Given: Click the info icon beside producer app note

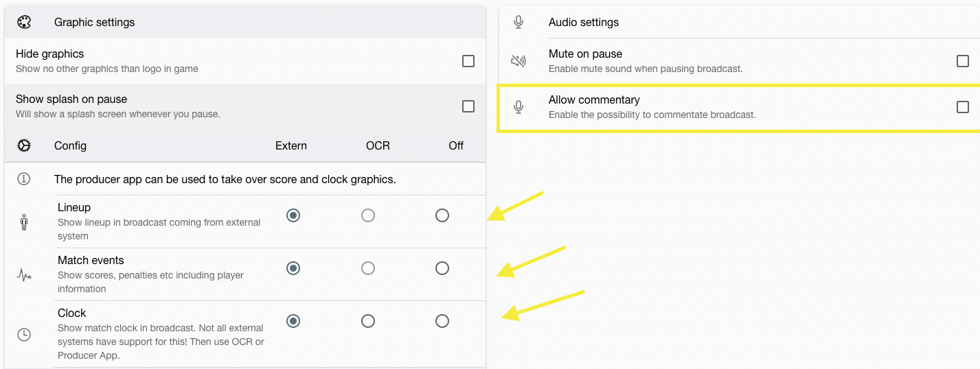Looking at the screenshot, I should tap(24, 179).
